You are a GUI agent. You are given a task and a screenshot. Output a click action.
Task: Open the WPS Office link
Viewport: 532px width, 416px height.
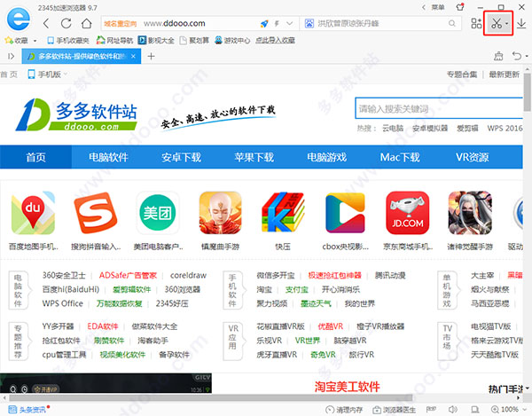pos(63,303)
